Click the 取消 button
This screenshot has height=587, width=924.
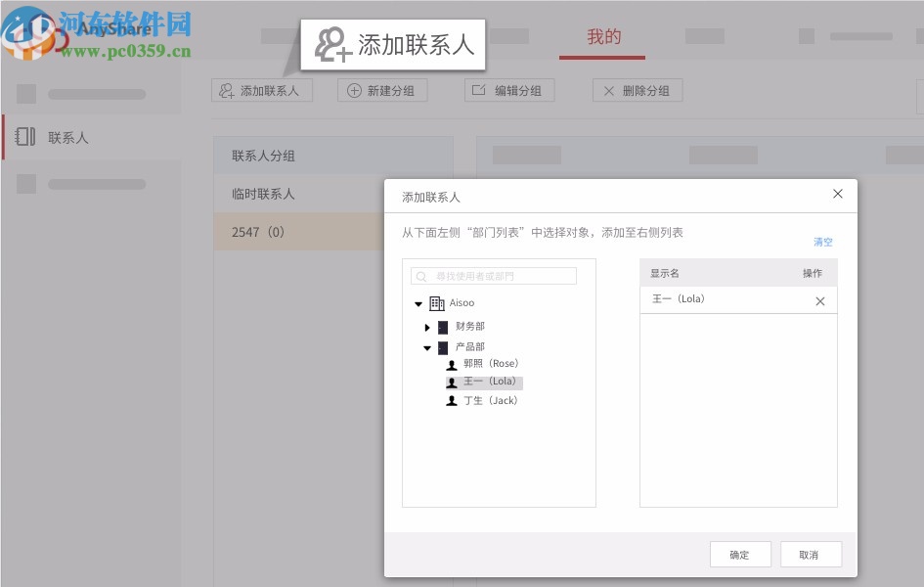pyautogui.click(x=811, y=554)
